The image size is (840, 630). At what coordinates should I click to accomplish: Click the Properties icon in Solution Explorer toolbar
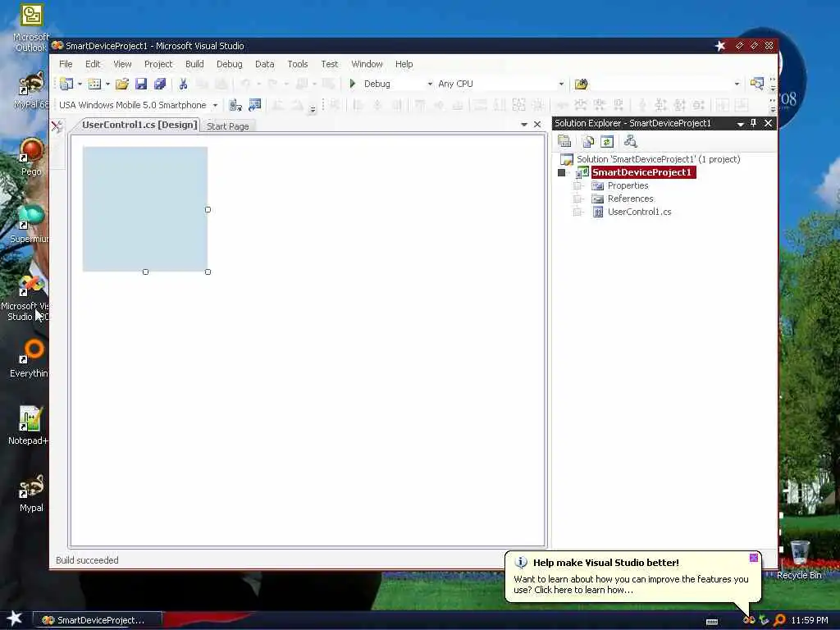click(564, 141)
